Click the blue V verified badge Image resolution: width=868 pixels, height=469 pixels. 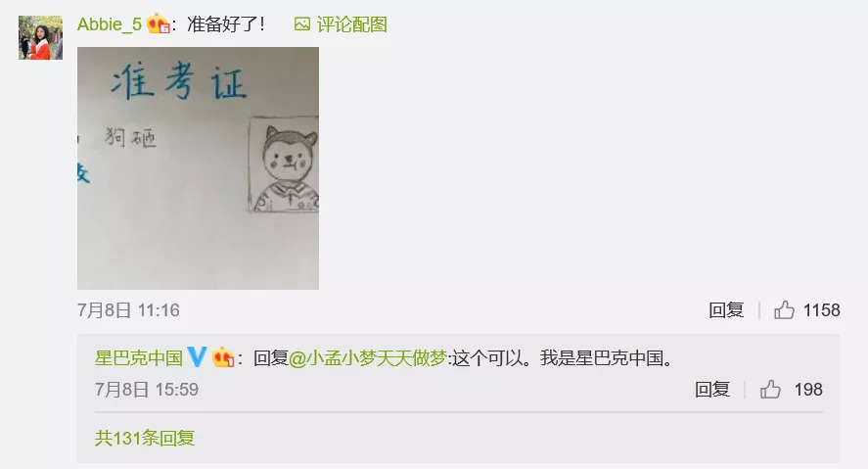[197, 356]
